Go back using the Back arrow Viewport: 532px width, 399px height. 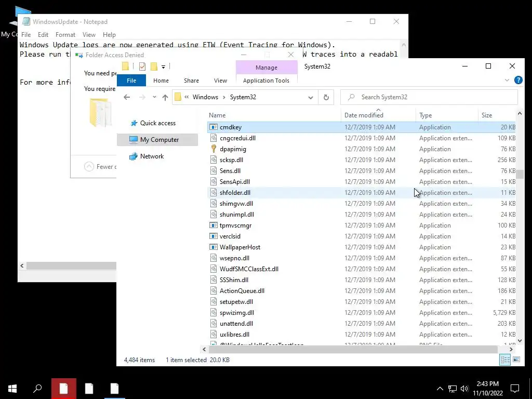point(127,97)
